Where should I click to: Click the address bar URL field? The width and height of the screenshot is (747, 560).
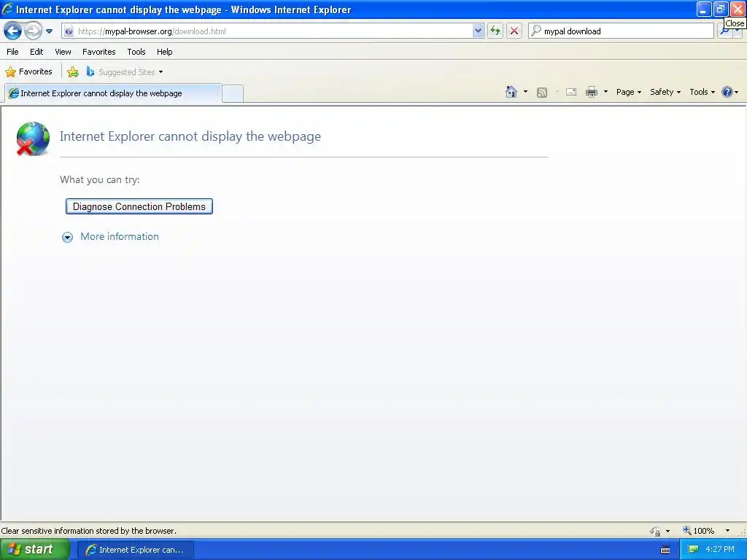coord(271,31)
